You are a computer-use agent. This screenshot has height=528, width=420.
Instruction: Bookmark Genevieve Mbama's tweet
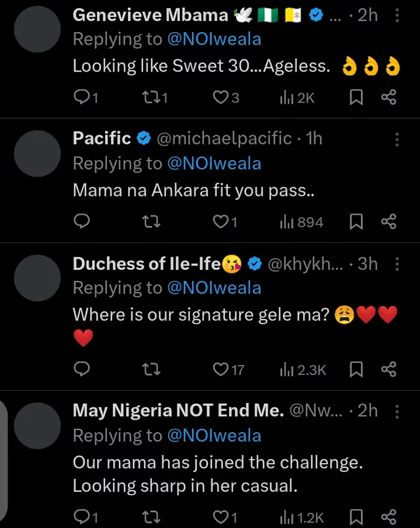356,98
